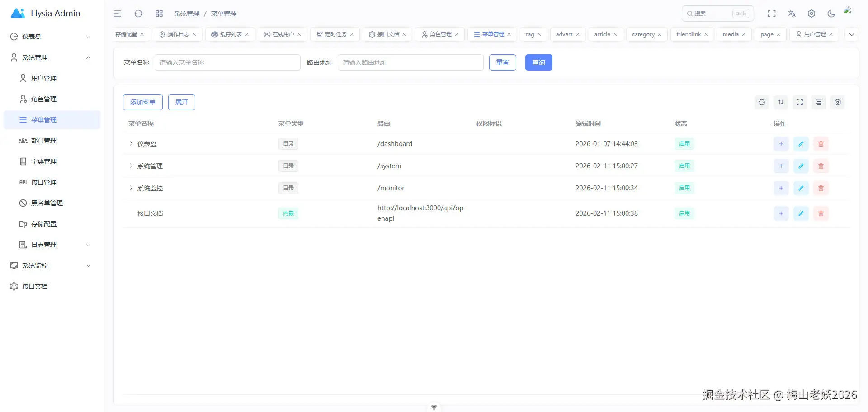Delete the 系统监控 menu row
Viewport: 868px width, 412px height.
click(821, 188)
